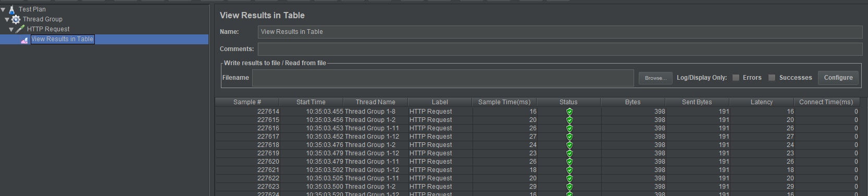868x196 pixels.
Task: Collapse the Test Plan tree node
Action: [3, 9]
